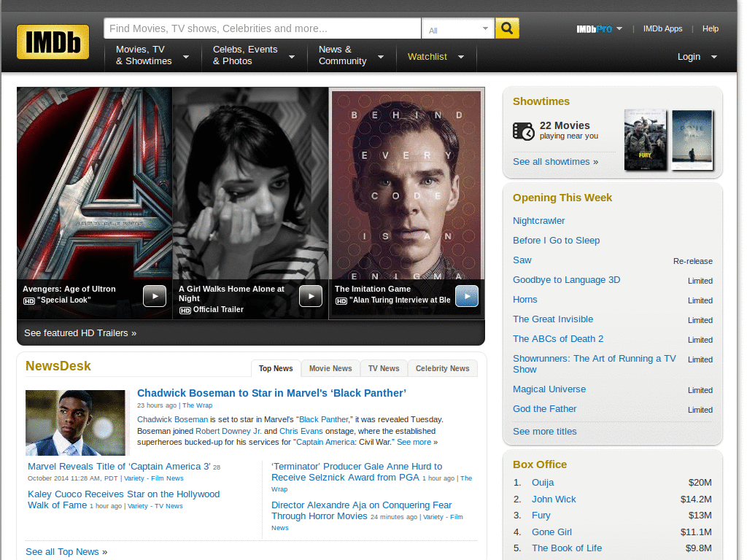This screenshot has height=560, width=747.
Task: Click See featured HD Trailers link
Action: click(80, 332)
